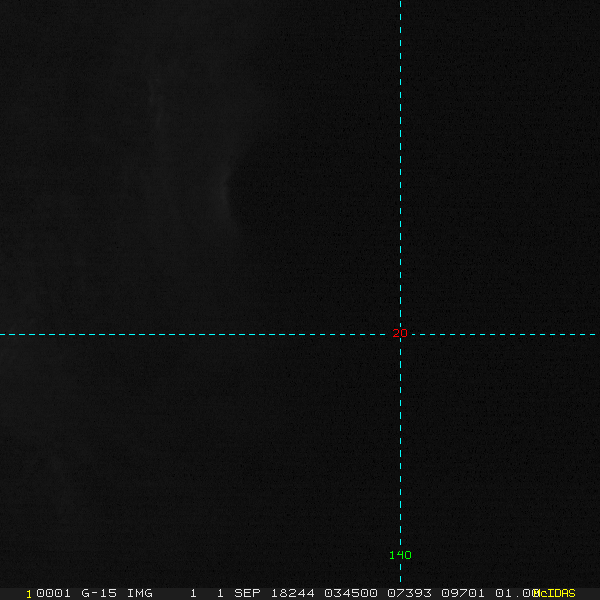Click the yellow 1 at status line start
600x600 pixels.
(x=29, y=593)
